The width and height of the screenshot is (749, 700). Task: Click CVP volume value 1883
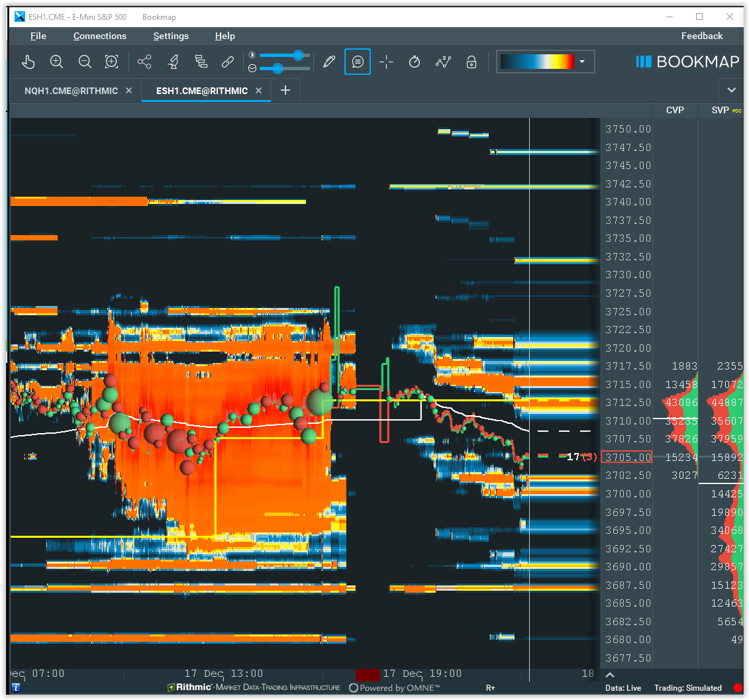(685, 366)
